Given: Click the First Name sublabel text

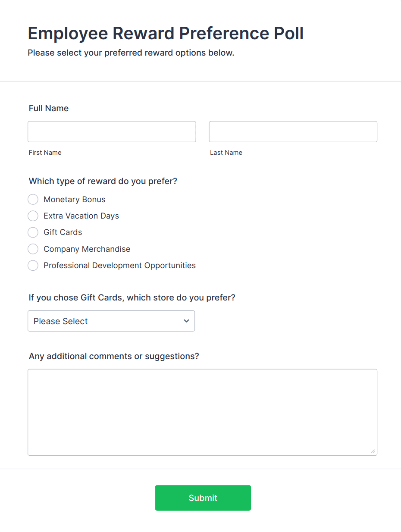Looking at the screenshot, I should click(x=45, y=152).
